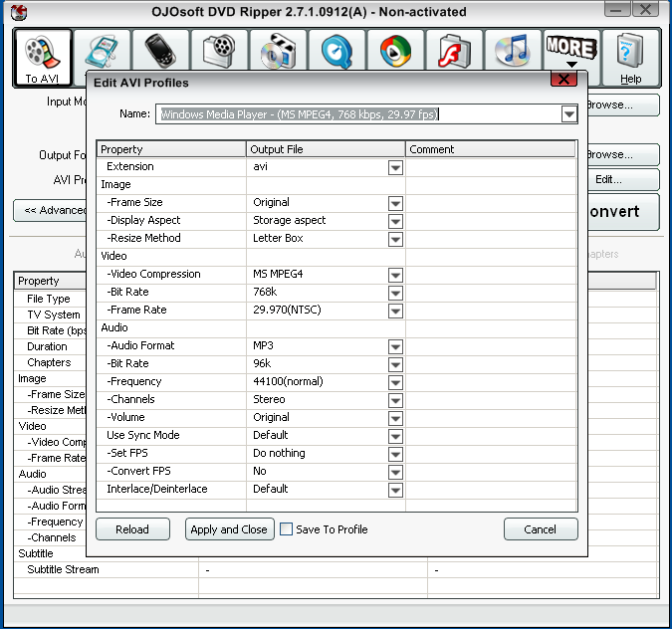Click the OJOsoft app icon in title bar
Viewport: 672px width, 629px height.
tap(19, 12)
